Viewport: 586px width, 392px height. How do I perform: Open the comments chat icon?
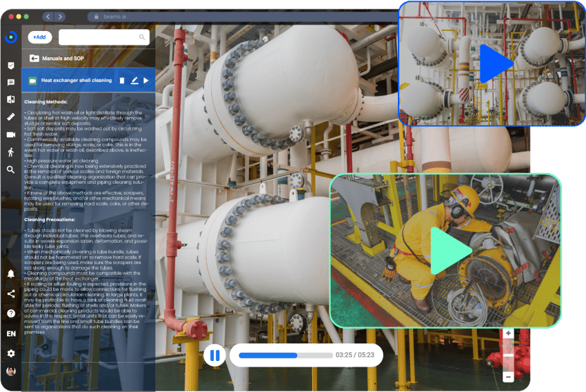pyautogui.click(x=11, y=83)
